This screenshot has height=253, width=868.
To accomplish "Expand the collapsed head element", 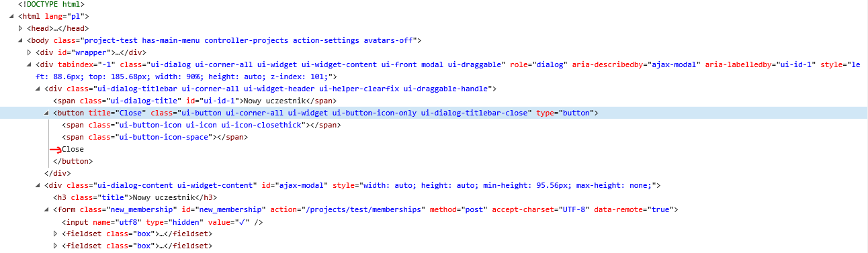I will (21, 28).
